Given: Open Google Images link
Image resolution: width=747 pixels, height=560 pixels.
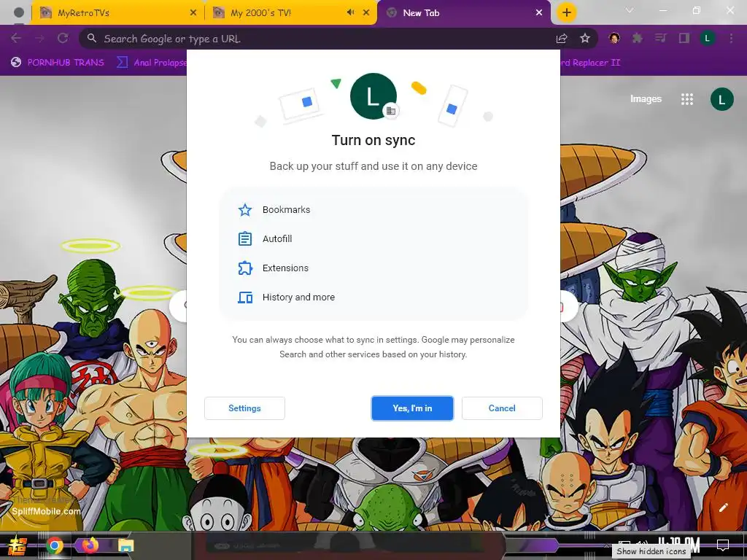Looking at the screenshot, I should [646, 99].
